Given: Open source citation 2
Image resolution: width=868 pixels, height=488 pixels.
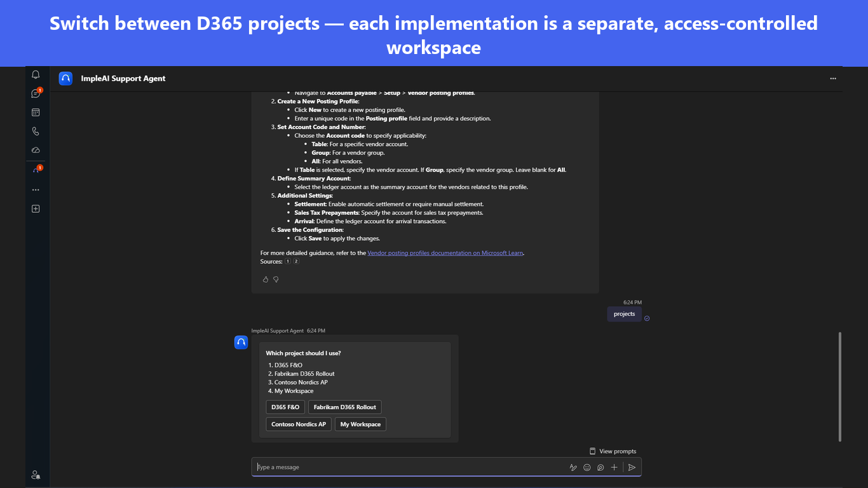Looking at the screenshot, I should pyautogui.click(x=296, y=261).
